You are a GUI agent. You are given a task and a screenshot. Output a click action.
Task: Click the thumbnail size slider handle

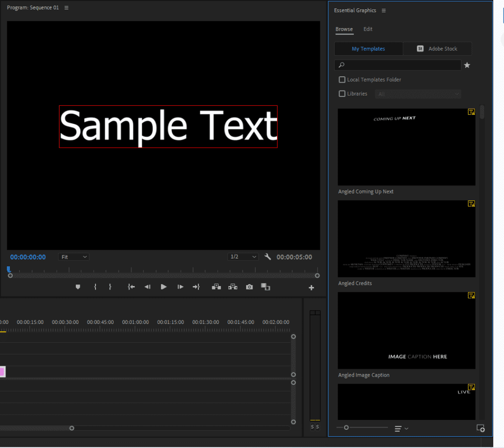(346, 428)
